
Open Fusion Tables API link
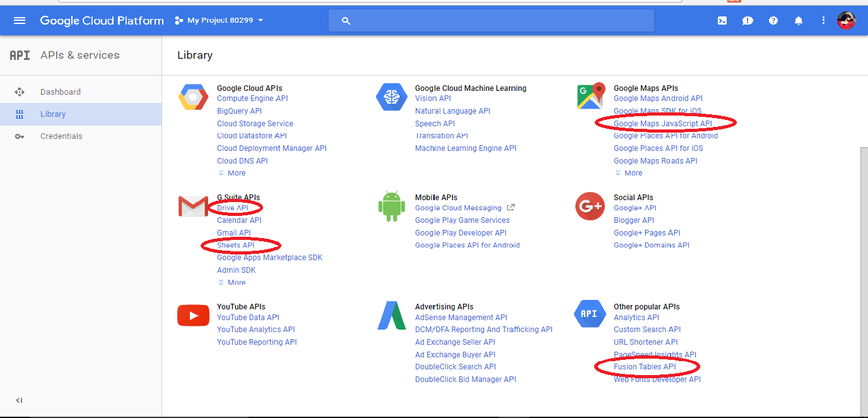click(645, 367)
